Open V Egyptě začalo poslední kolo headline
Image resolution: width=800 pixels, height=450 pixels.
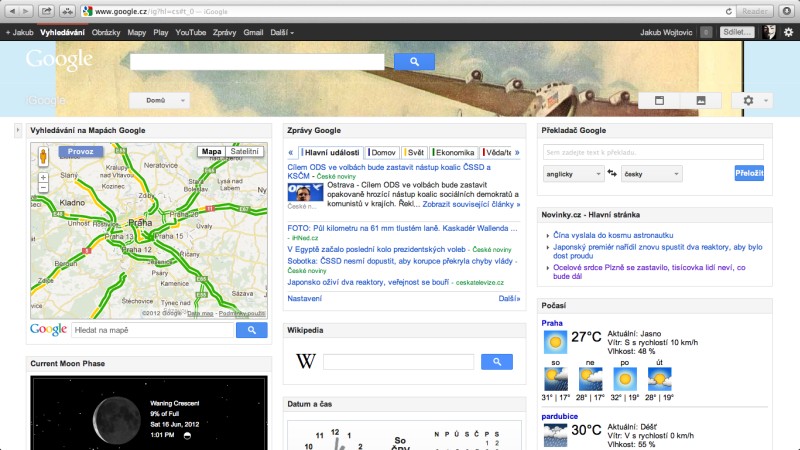(x=377, y=249)
